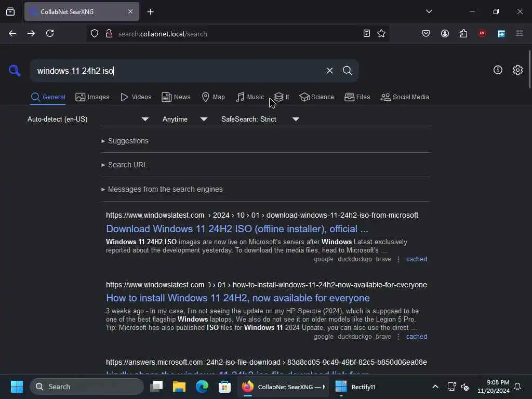This screenshot has width=532, height=399.
Task: Switch to the General search tab
Action: 48,97
